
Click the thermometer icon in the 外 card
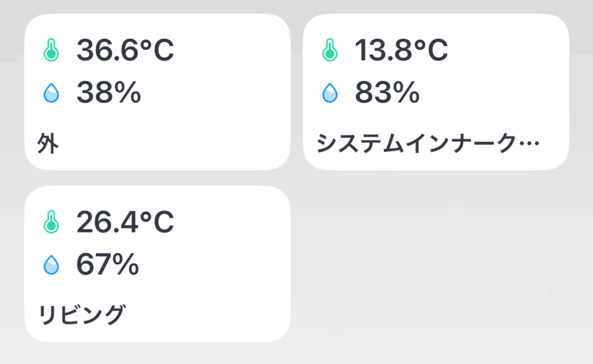[x=52, y=50]
